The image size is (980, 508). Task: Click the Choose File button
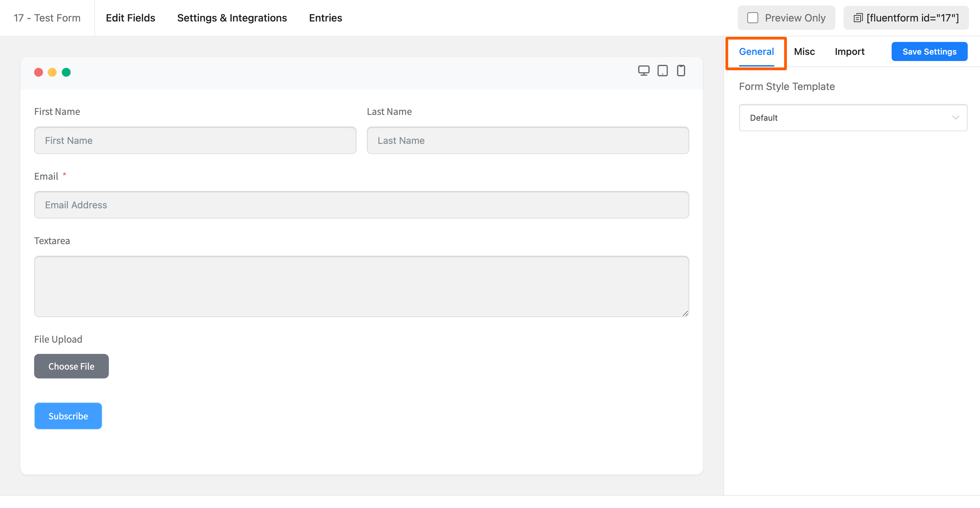[71, 366]
